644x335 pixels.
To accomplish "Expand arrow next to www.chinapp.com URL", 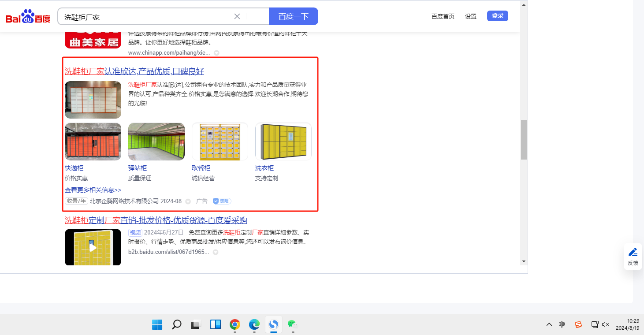I will click(x=216, y=53).
